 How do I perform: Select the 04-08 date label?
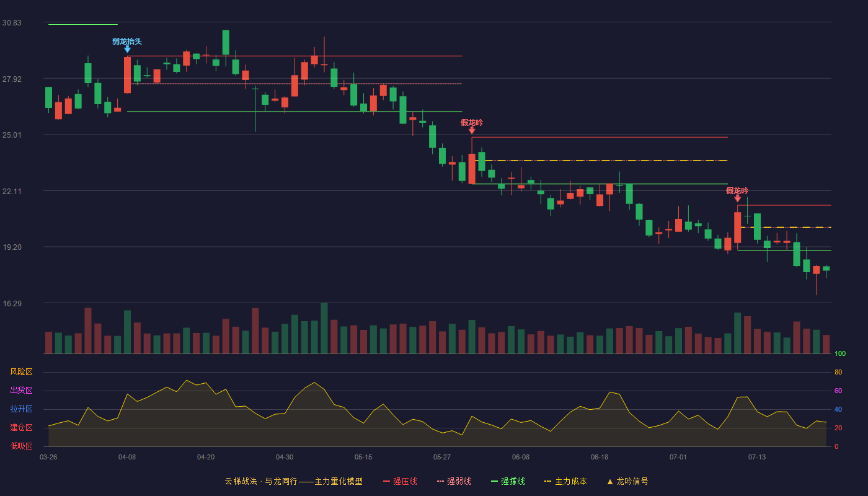pyautogui.click(x=127, y=457)
